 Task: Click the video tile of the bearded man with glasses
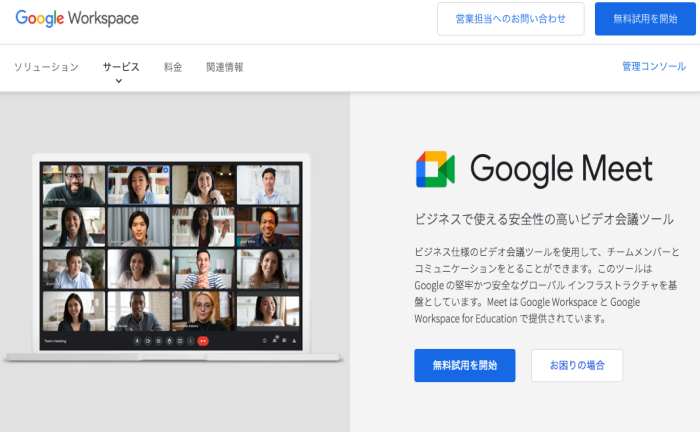click(74, 185)
